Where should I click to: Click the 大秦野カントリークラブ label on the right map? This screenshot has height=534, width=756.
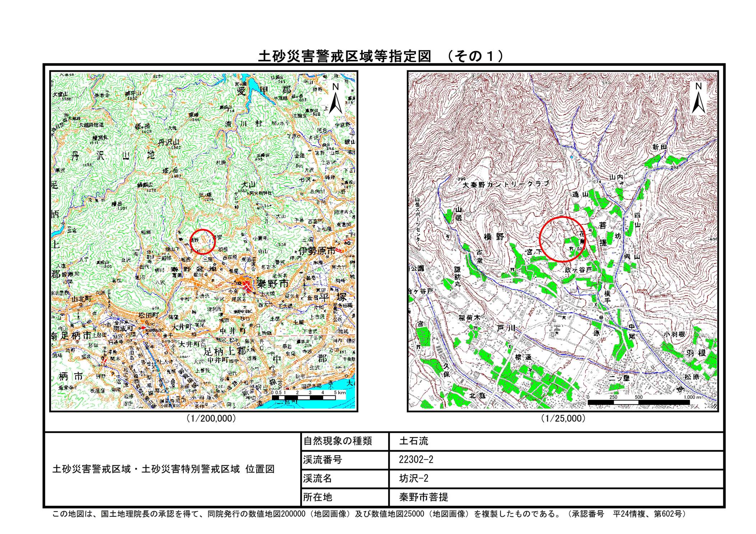coord(506,184)
